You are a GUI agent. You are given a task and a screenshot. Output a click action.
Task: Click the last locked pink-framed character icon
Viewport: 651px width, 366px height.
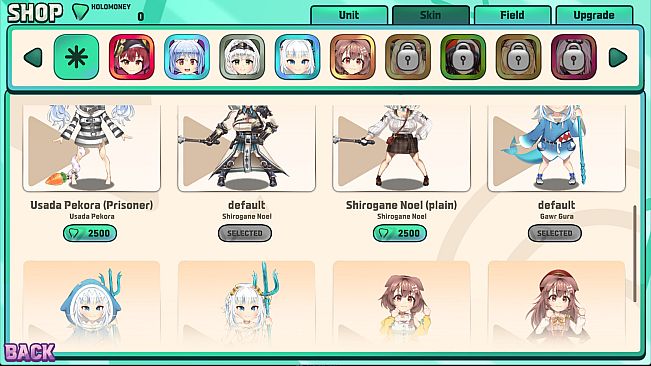573,57
